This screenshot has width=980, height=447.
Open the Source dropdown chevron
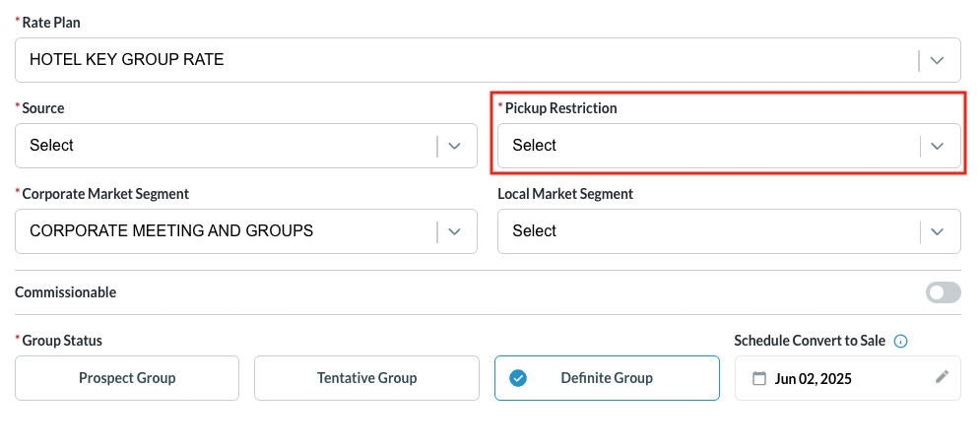coord(454,146)
